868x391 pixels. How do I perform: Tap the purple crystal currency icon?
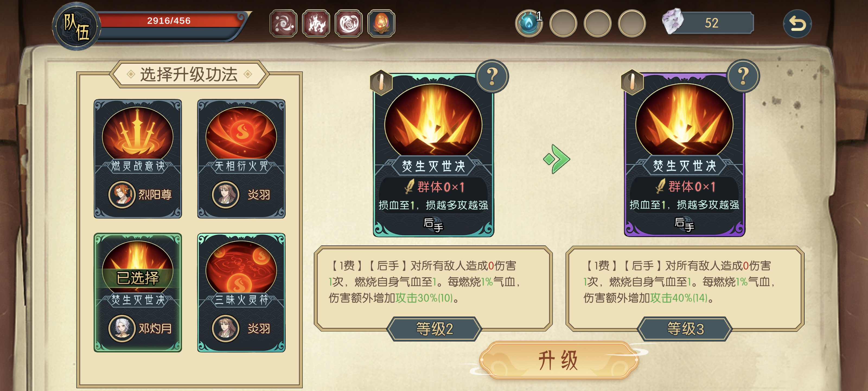tap(673, 21)
